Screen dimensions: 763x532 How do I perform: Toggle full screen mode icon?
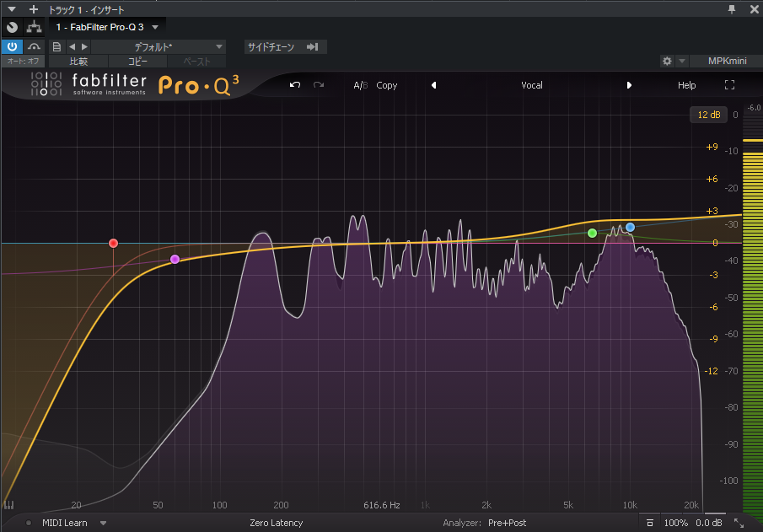(729, 85)
